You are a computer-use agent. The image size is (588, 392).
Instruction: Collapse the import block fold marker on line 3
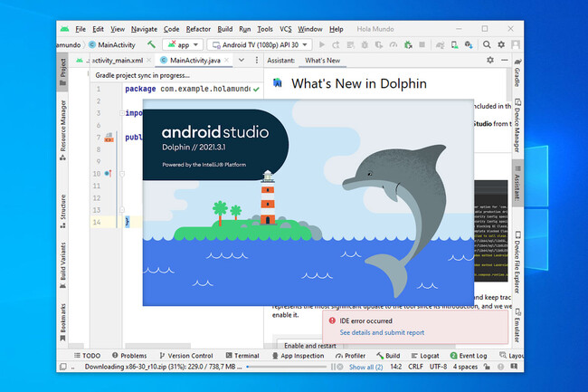[122, 113]
